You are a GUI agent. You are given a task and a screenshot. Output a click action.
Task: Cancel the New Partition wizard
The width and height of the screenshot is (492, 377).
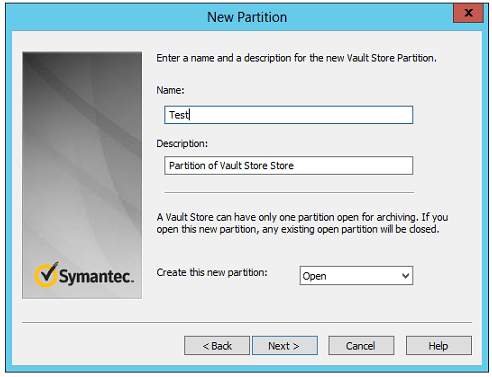point(361,346)
